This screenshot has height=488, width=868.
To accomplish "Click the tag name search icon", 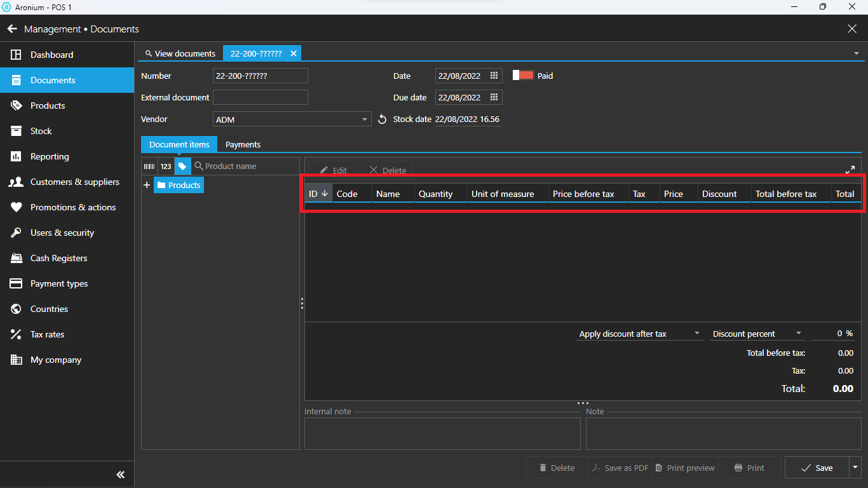I will pos(182,166).
